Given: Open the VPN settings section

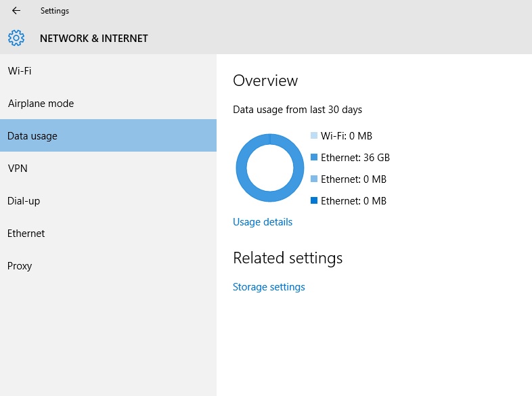Looking at the screenshot, I should point(108,168).
